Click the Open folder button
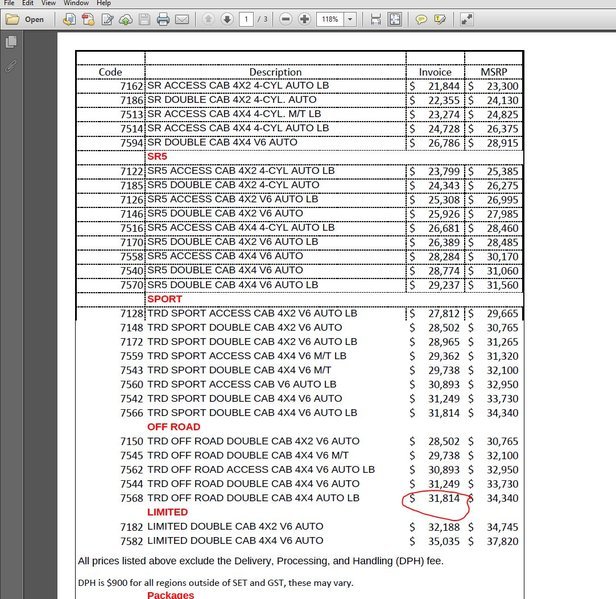Image resolution: width=616 pixels, height=599 pixels. (25, 19)
